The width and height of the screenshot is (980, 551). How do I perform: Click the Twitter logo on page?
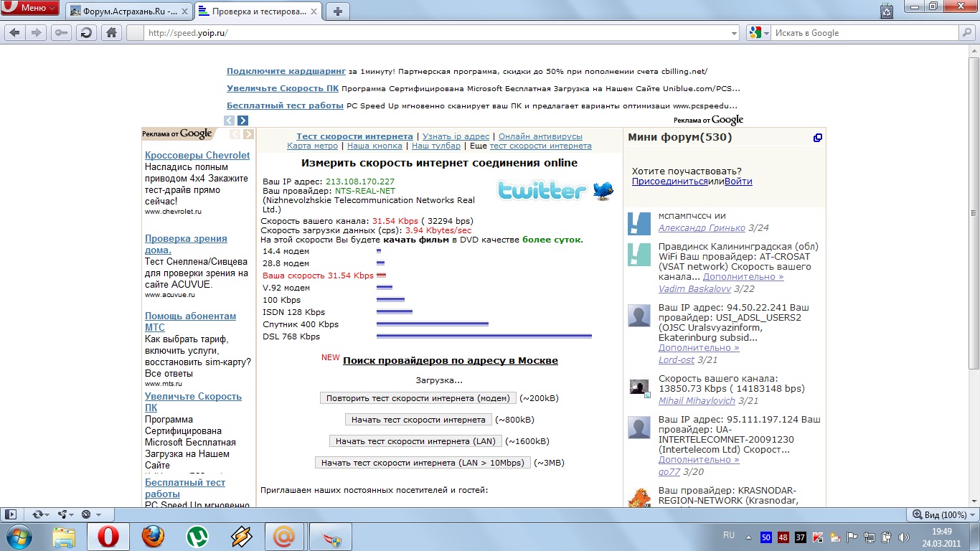(x=556, y=190)
